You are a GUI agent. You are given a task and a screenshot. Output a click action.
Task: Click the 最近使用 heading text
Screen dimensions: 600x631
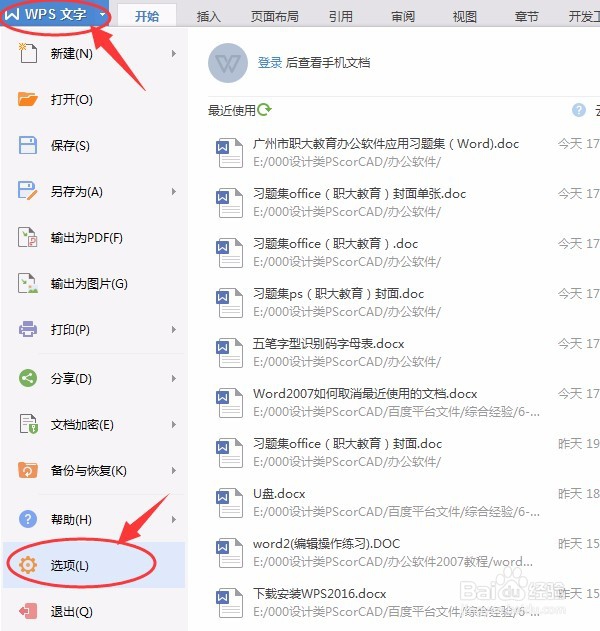tap(232, 110)
